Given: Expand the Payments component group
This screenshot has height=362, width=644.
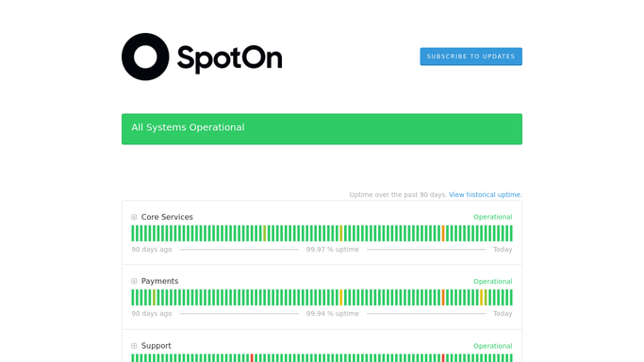Looking at the screenshot, I should tap(134, 281).
